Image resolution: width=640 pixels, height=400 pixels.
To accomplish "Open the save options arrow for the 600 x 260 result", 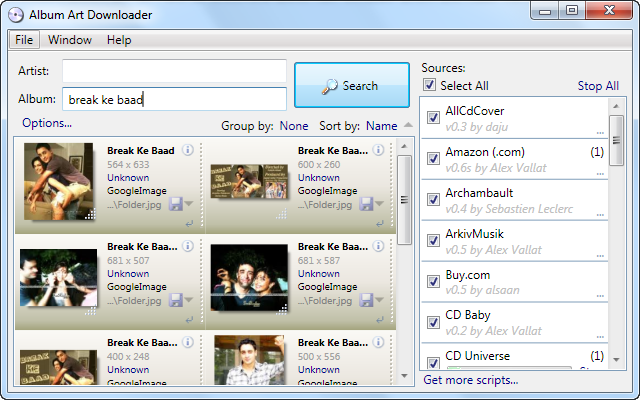I will pyautogui.click(x=379, y=203).
